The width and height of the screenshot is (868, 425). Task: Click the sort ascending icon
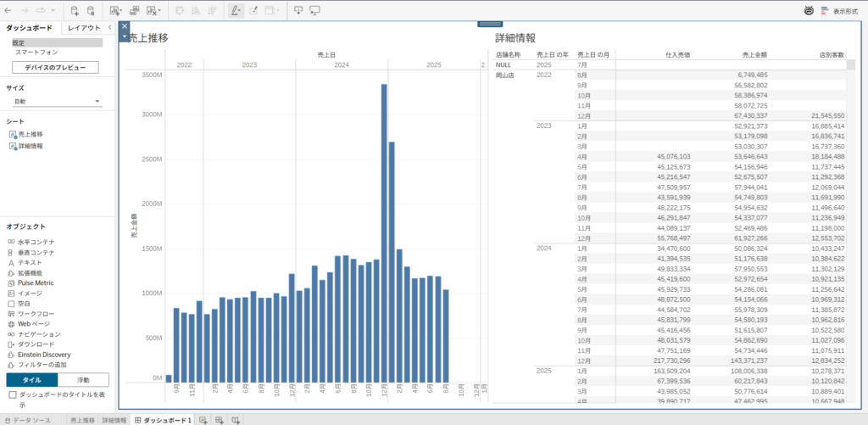196,10
